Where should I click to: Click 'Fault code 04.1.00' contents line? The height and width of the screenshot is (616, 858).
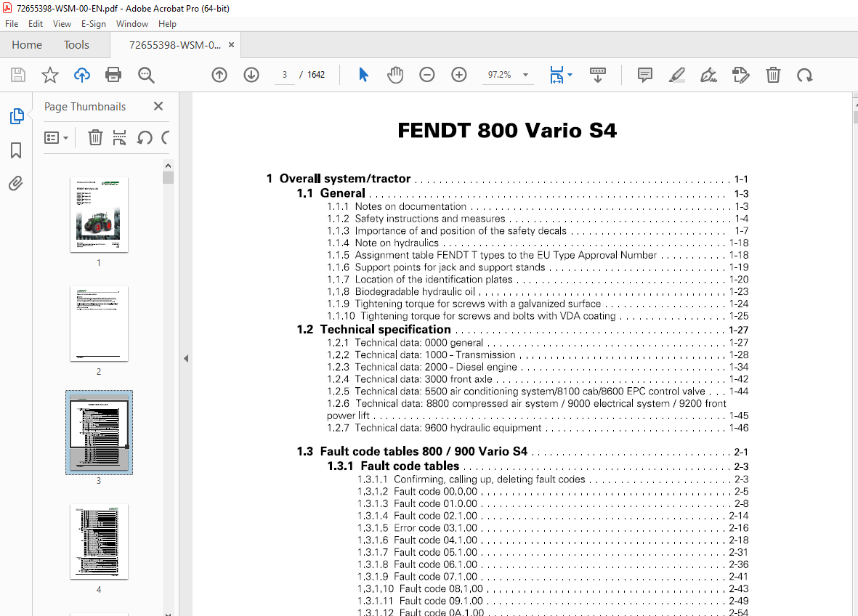pos(553,540)
